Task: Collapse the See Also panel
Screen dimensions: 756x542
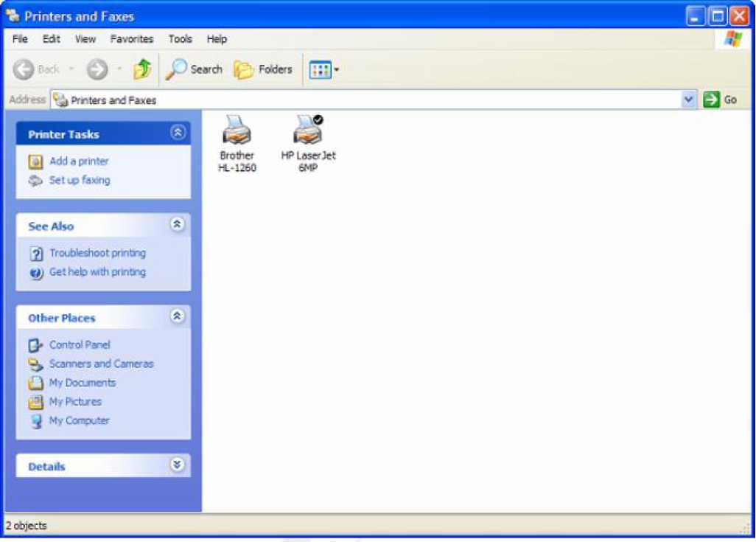Action: coord(177,224)
